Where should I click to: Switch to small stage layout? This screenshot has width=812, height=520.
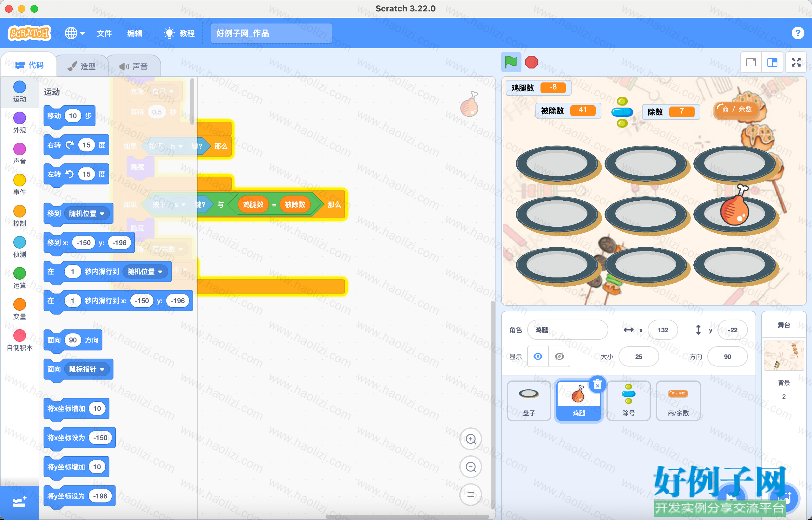tap(751, 62)
